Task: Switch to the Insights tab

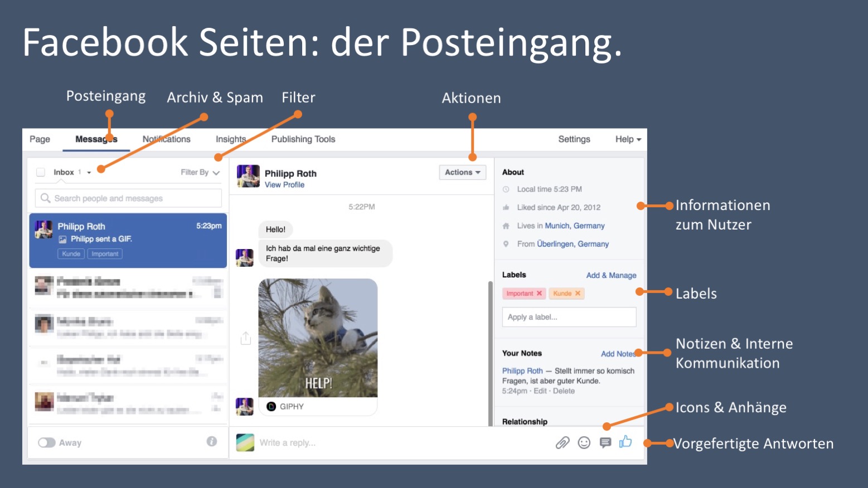Action: [x=231, y=139]
